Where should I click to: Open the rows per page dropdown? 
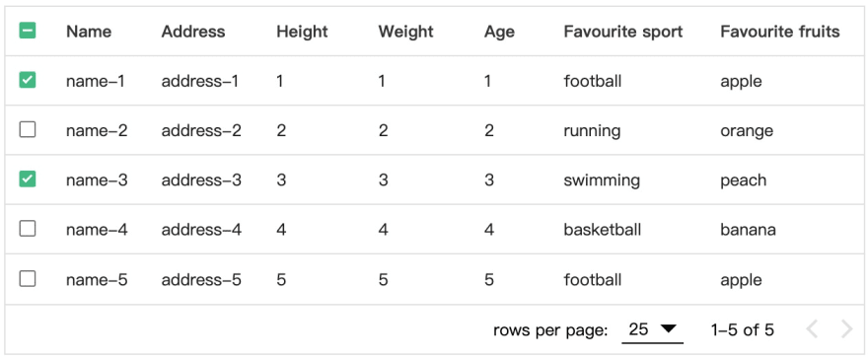(652, 330)
